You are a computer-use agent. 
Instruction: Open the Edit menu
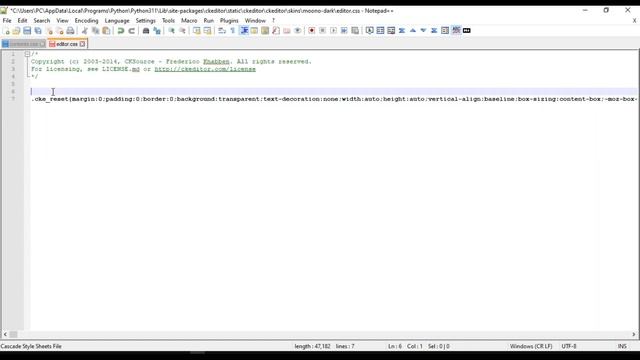click(x=22, y=20)
